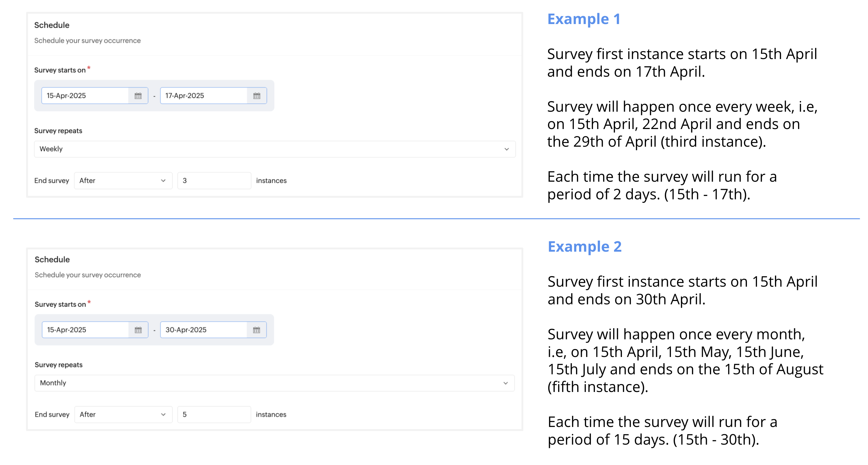Click text '(fifth instance).'
The width and height of the screenshot is (868, 465).
[x=598, y=387]
